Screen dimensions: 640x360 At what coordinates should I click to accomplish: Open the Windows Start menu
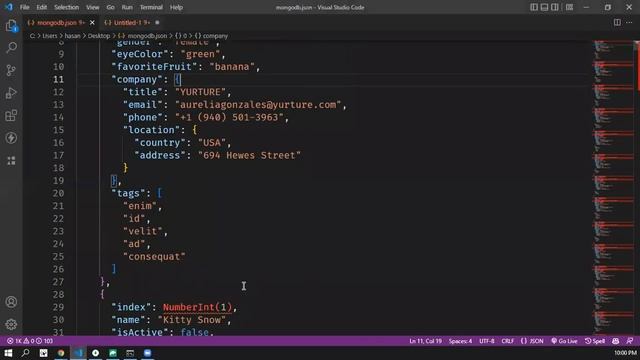tap(8, 353)
